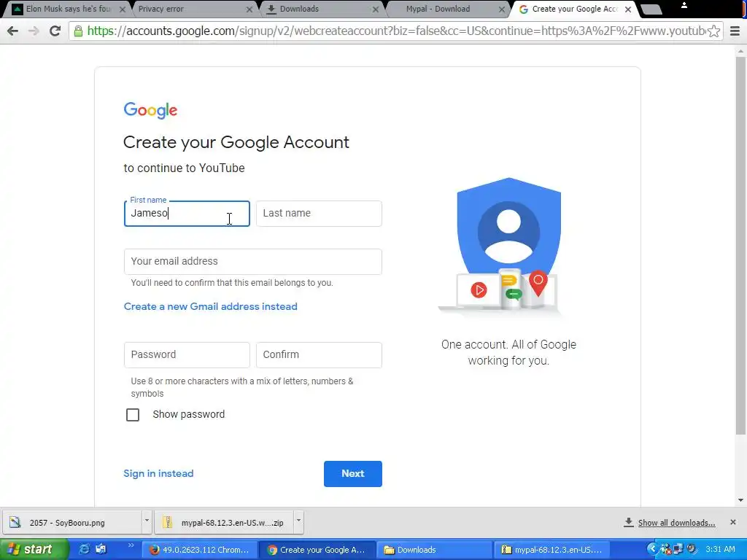Expand hidden system tray icons arrow
This screenshot has width=747, height=560.
tap(652, 550)
